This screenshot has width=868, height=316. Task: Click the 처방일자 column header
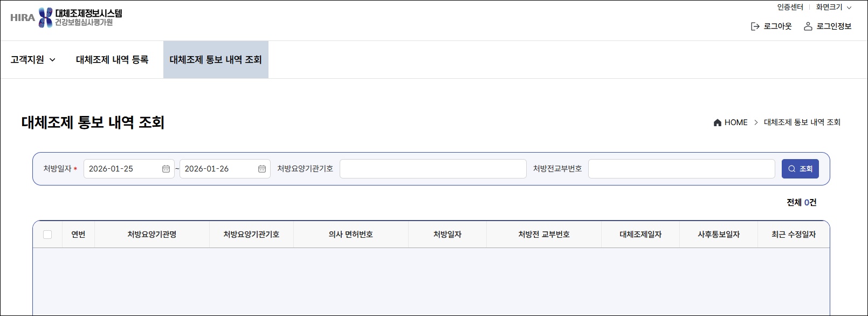[x=447, y=235]
